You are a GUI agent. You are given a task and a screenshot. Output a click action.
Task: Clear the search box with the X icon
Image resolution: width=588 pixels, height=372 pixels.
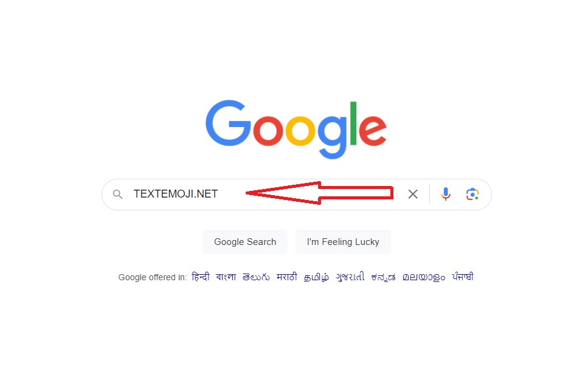pyautogui.click(x=413, y=194)
